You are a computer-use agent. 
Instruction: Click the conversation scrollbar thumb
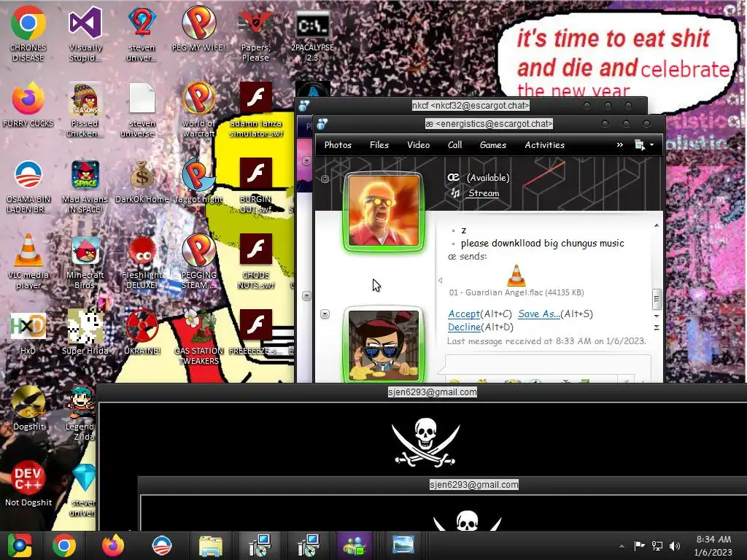(x=657, y=298)
